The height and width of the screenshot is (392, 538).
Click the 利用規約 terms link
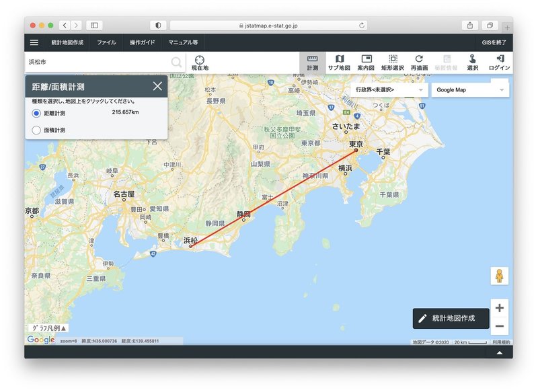[x=501, y=342]
